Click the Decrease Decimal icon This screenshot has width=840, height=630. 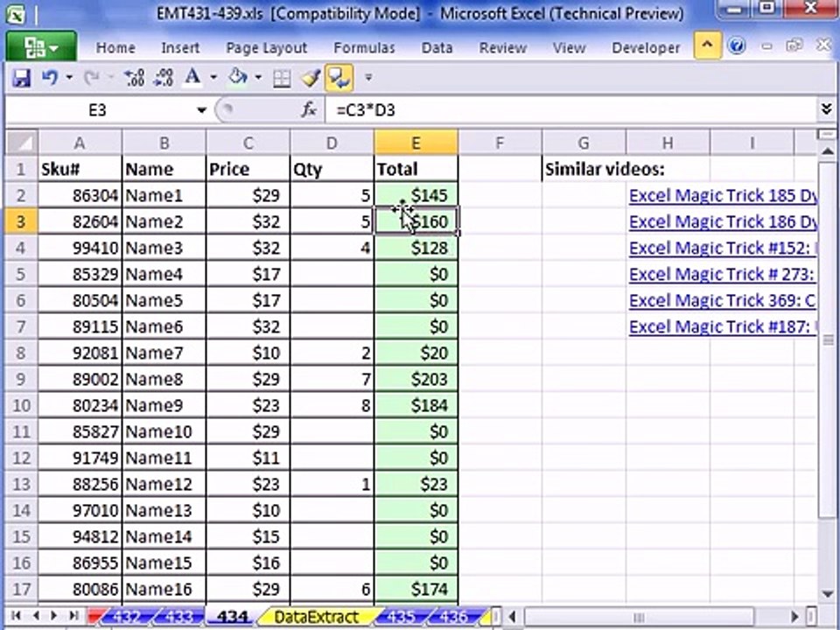pos(163,78)
